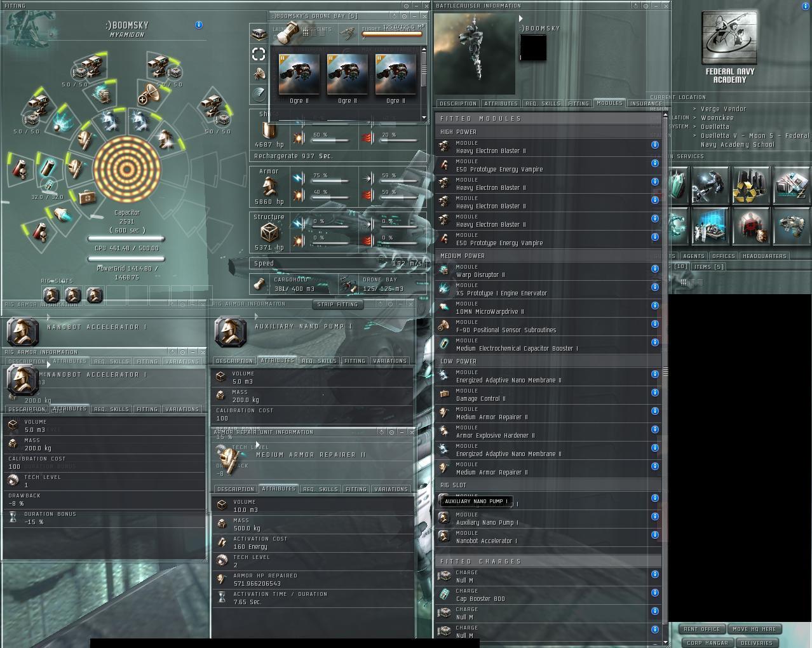Image resolution: width=812 pixels, height=648 pixels.
Task: Click the Structure cube icon in Fitting
Action: pos(269,232)
